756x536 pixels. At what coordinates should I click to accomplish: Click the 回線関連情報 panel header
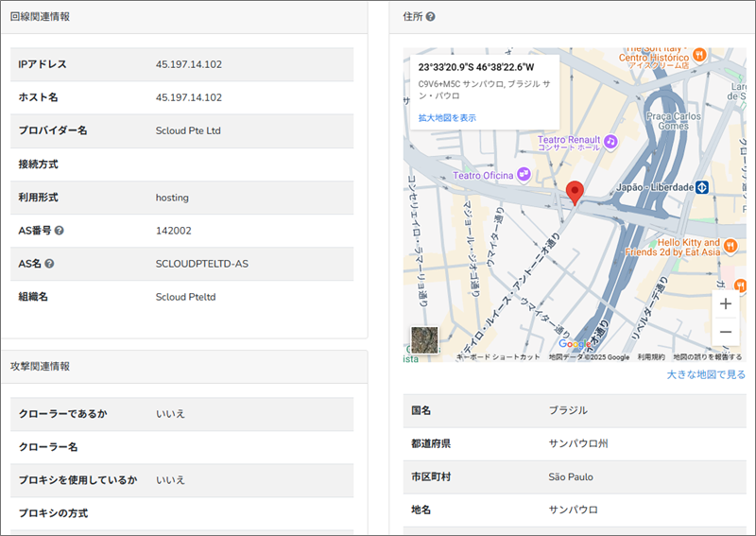click(184, 17)
